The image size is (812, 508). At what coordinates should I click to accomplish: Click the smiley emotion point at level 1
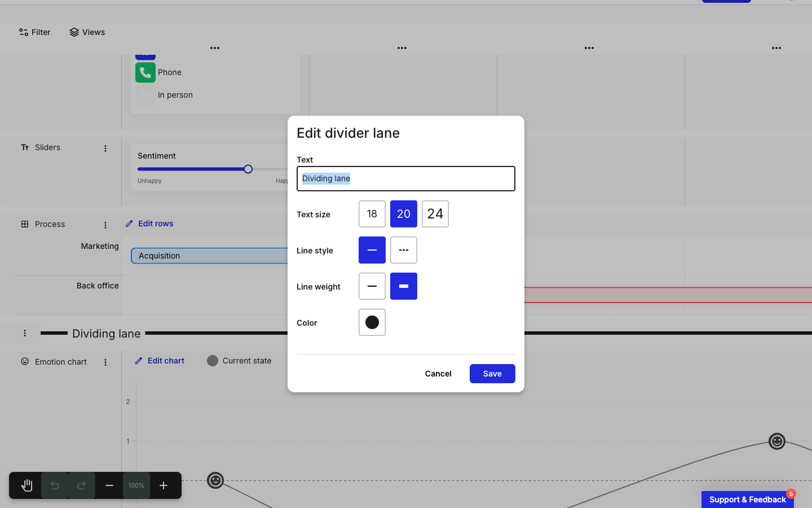pyautogui.click(x=777, y=441)
